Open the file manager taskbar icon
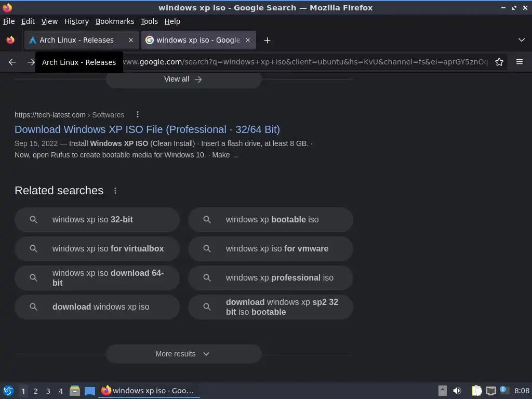This screenshot has height=399, width=532. (75, 391)
